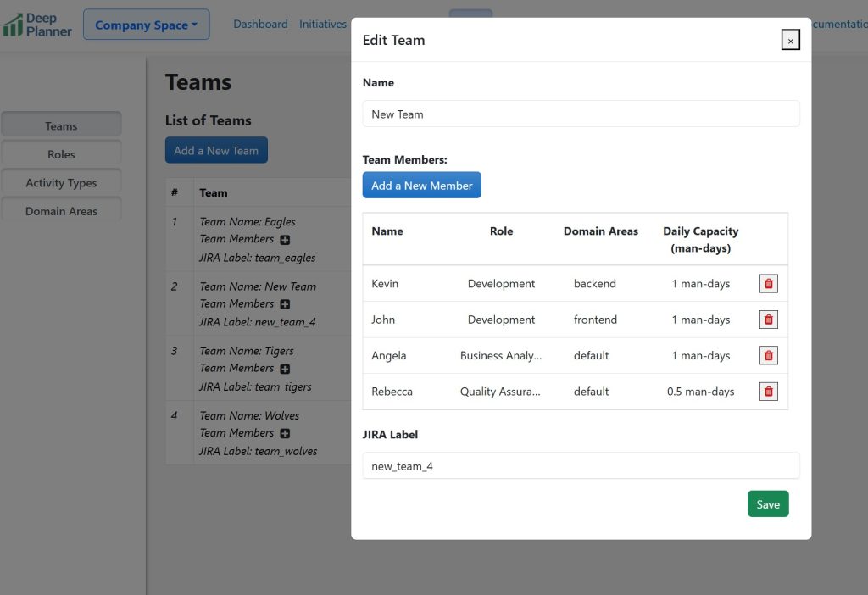Save the team changes
This screenshot has width=868, height=595.
point(767,504)
